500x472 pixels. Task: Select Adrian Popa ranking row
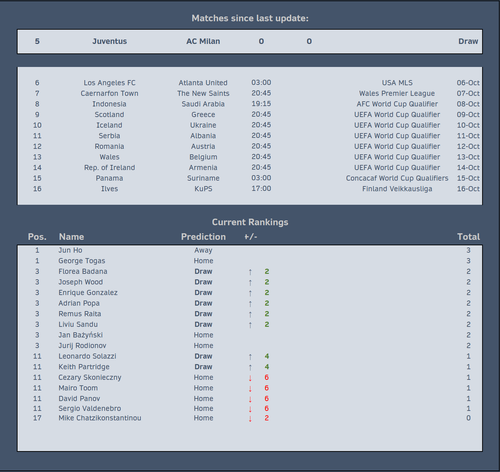tap(250, 303)
